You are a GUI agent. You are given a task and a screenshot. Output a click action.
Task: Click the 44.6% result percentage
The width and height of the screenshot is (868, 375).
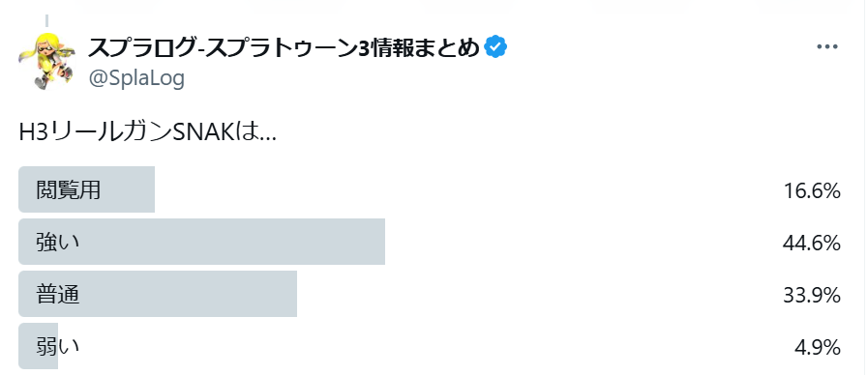[812, 244]
